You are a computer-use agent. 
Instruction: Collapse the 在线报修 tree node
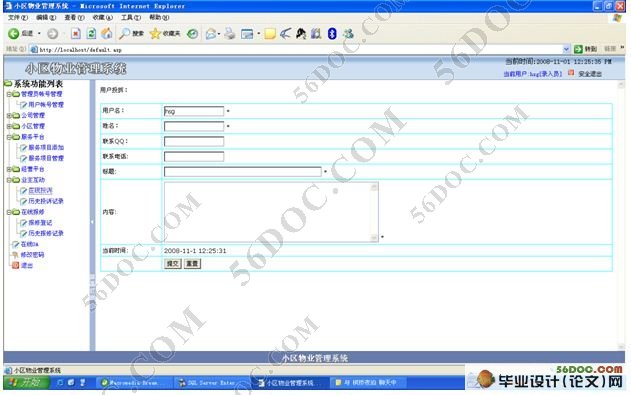click(x=8, y=212)
